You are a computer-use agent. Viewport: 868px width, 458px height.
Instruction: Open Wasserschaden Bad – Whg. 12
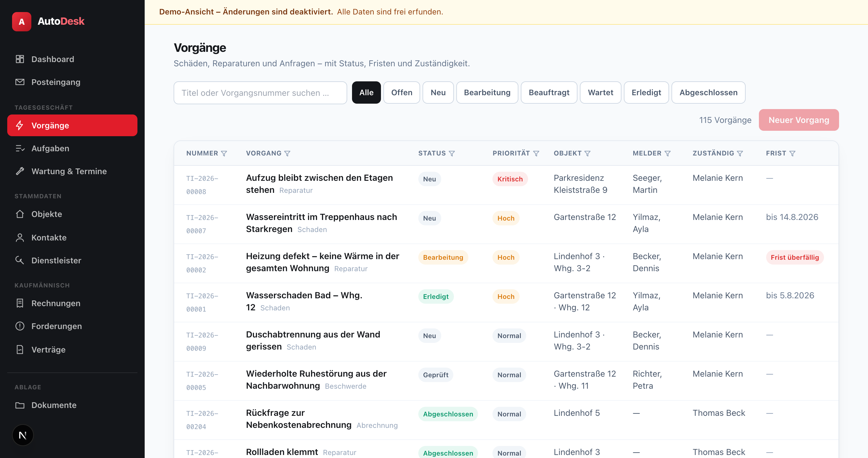304,301
